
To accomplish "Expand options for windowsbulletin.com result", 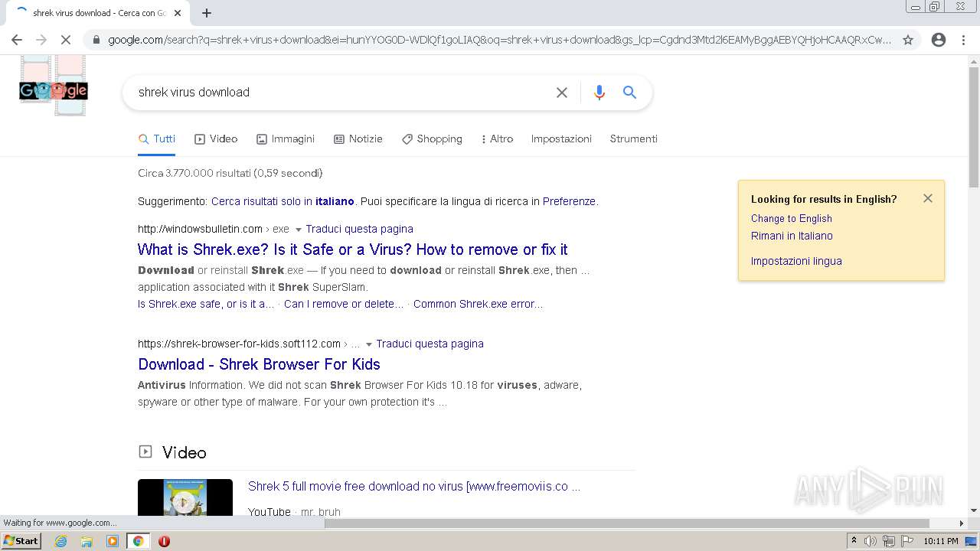I will pos(299,230).
